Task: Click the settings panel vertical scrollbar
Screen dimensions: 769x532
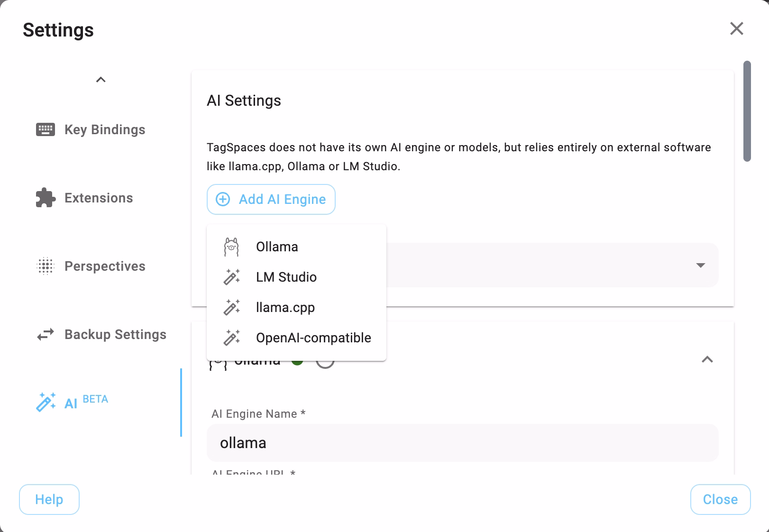Action: tap(747, 111)
